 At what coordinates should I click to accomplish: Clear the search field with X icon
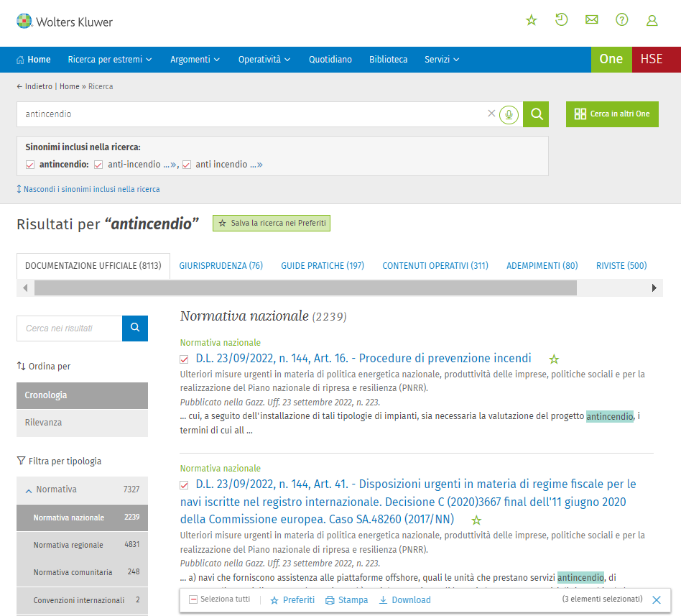491,114
